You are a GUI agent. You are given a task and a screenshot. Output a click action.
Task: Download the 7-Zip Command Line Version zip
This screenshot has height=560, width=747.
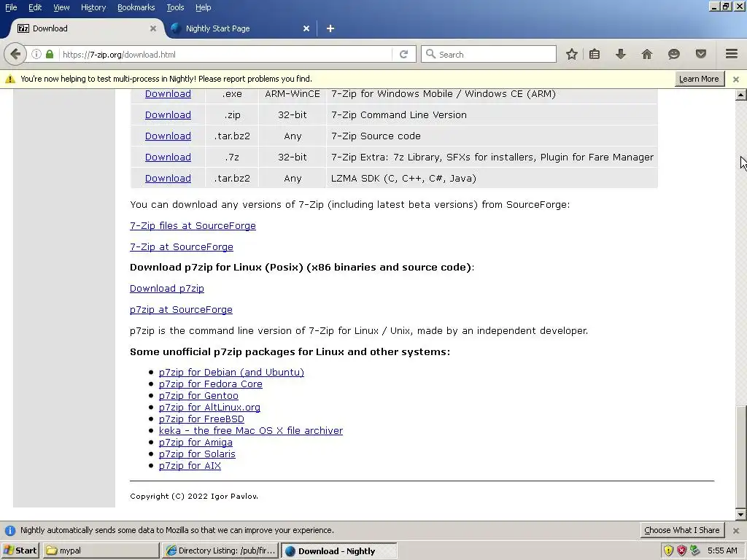click(168, 114)
